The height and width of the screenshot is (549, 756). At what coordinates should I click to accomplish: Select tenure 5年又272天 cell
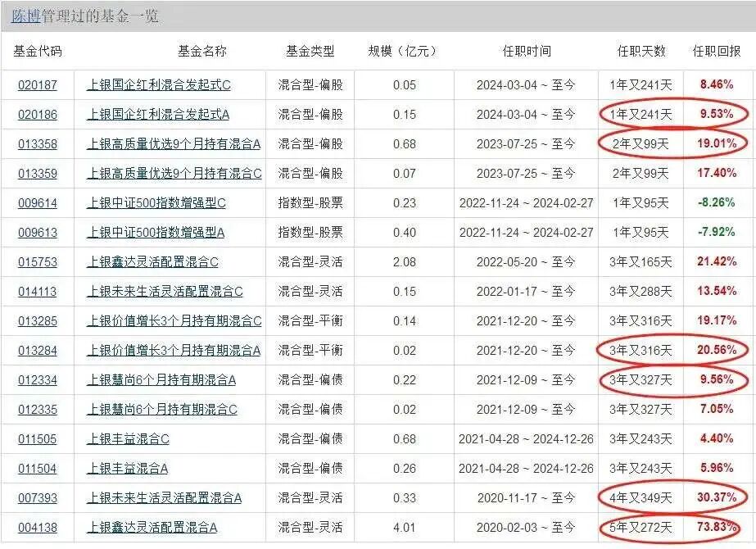(641, 528)
